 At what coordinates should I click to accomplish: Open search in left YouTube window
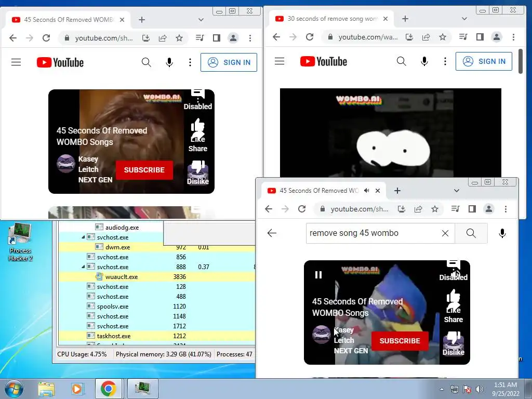(x=146, y=62)
